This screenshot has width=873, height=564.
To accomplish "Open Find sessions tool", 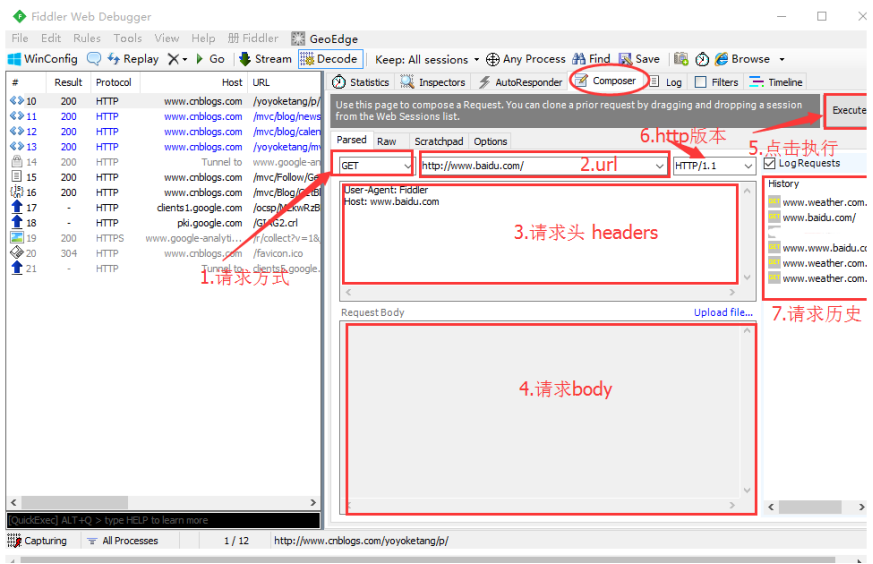I will [x=591, y=59].
